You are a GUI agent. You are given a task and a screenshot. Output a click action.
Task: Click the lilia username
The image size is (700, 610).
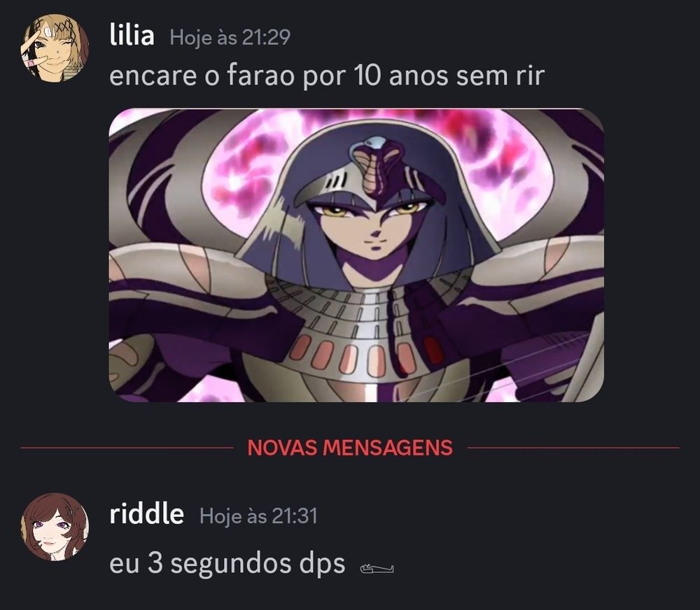[x=132, y=36]
